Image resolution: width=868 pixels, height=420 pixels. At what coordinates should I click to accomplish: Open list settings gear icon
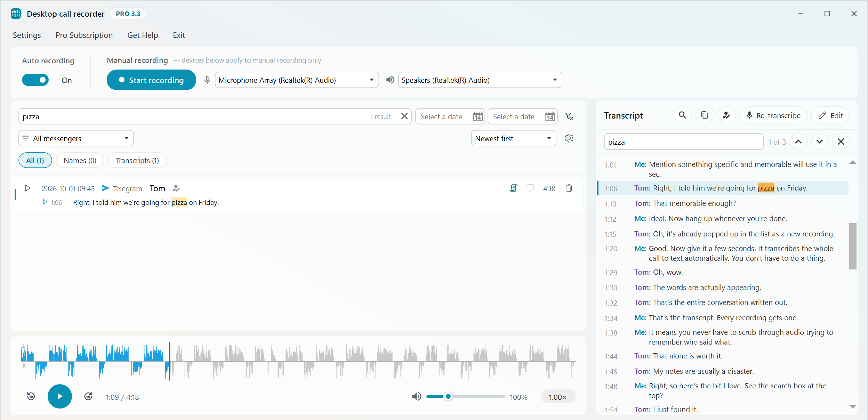coord(569,138)
